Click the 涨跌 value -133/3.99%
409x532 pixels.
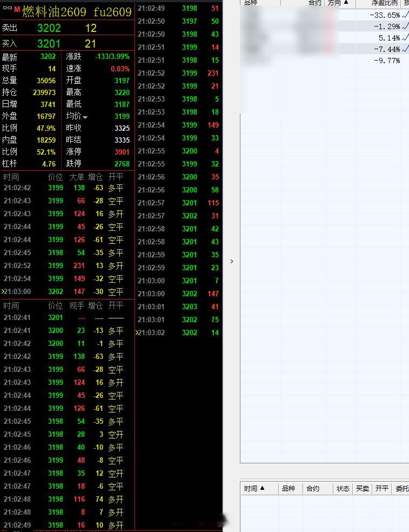pyautogui.click(x=112, y=56)
